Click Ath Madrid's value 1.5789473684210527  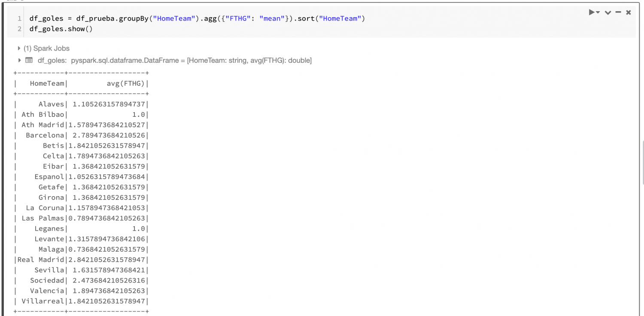pos(106,125)
